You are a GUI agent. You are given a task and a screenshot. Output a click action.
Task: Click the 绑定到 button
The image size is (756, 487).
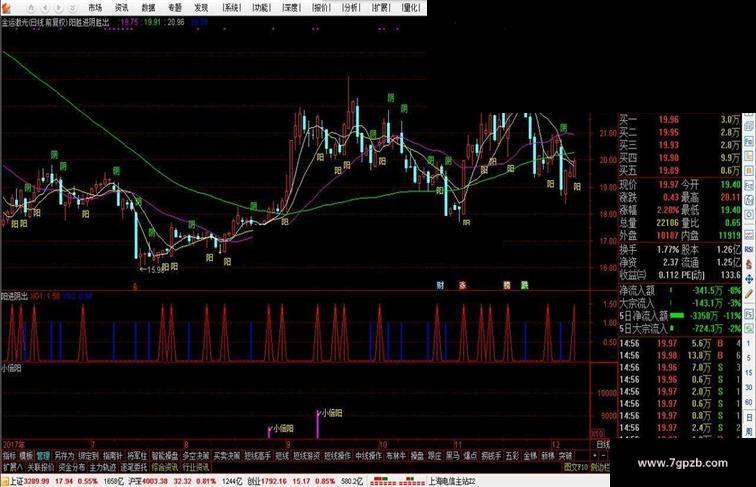pos(89,456)
